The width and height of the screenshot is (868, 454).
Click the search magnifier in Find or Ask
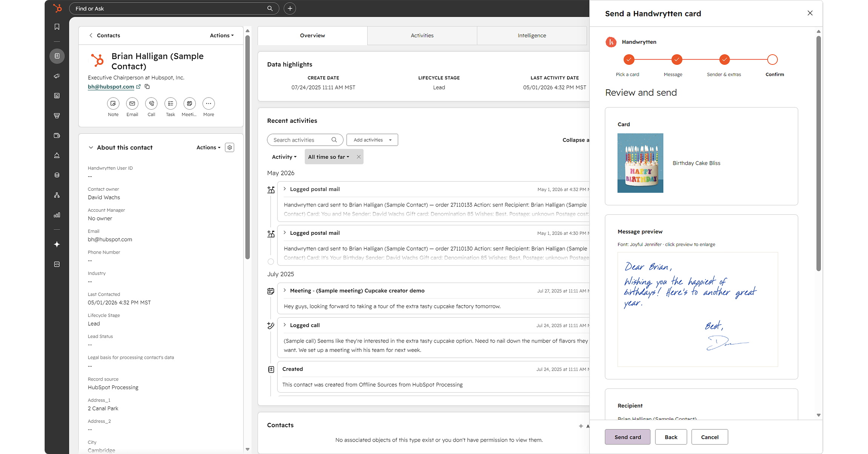click(270, 8)
